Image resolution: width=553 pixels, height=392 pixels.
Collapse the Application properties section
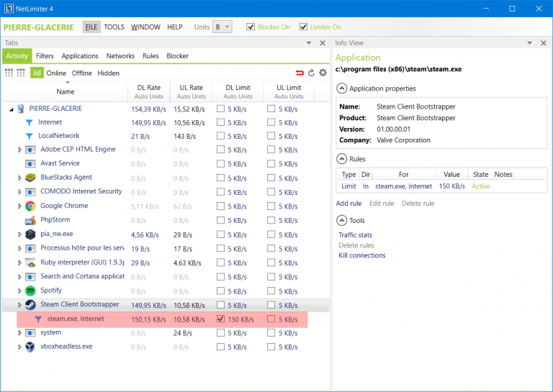pyautogui.click(x=341, y=88)
